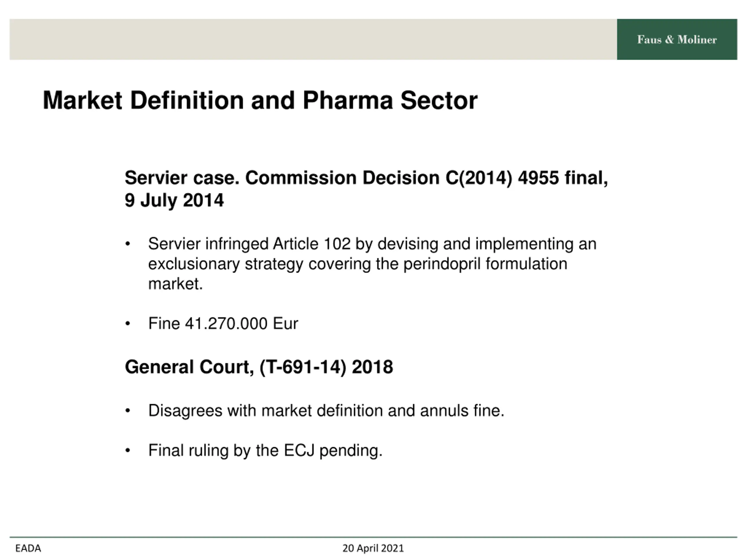Click the General Court (T-691-14) 2018 heading
The width and height of the screenshot is (747, 560).
[259, 367]
